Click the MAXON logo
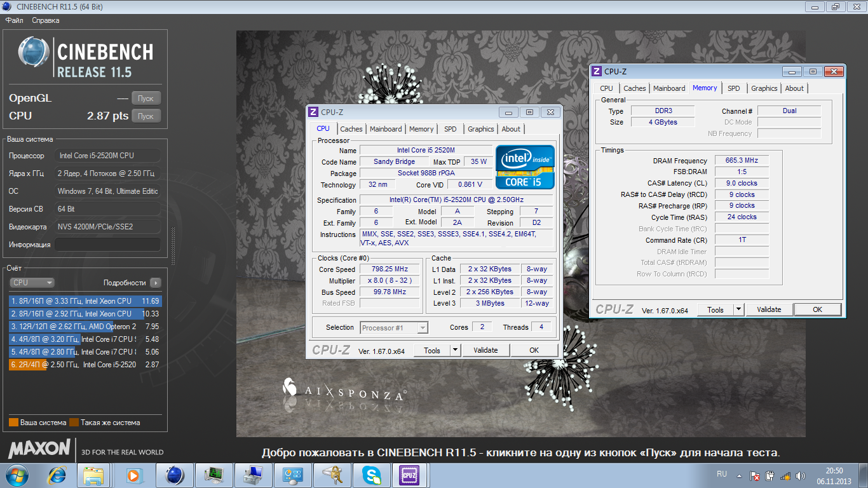The height and width of the screenshot is (488, 868). click(39, 449)
